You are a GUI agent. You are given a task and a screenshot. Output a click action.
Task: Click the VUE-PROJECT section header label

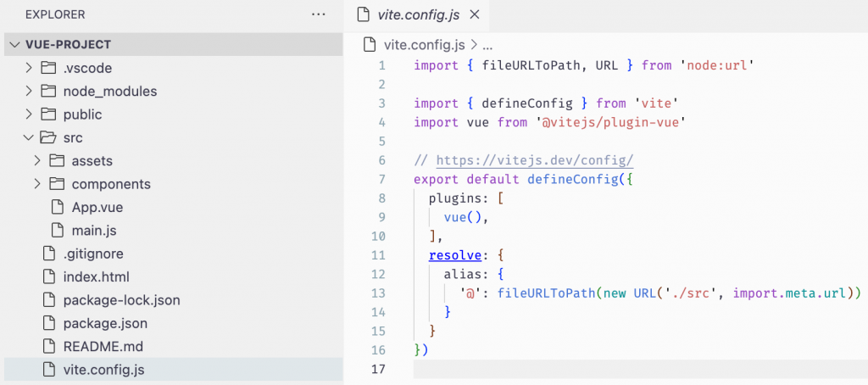69,45
